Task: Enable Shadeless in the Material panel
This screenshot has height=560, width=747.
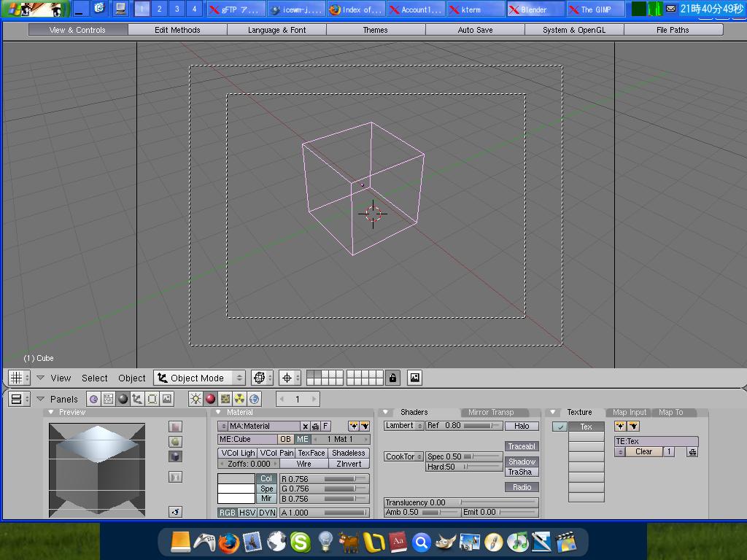Action: 348,453
